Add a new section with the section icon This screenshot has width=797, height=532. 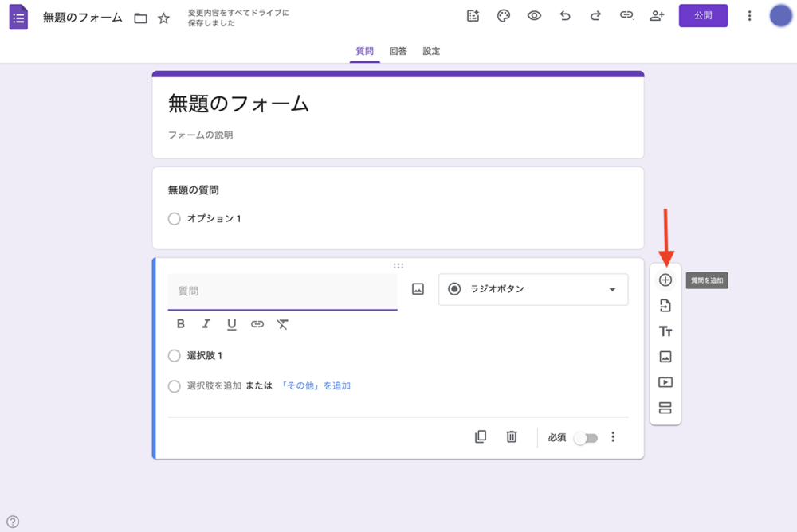[x=665, y=407]
